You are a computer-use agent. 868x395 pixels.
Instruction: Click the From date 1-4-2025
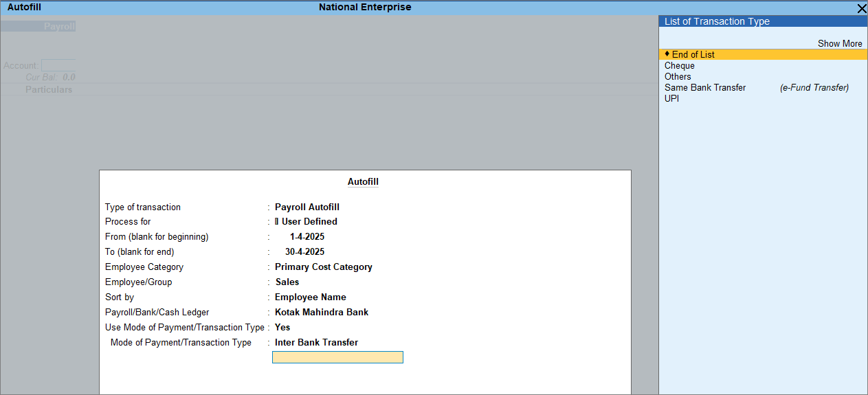[307, 237]
